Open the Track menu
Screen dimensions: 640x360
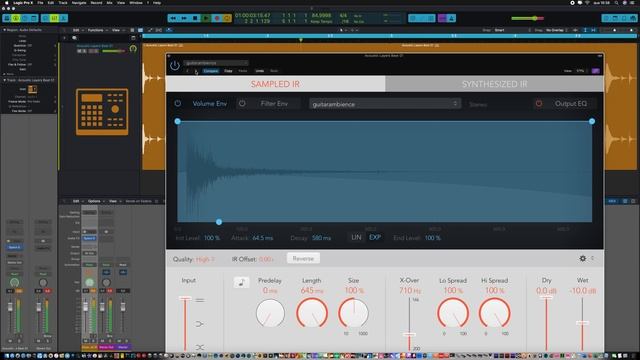coord(63,3)
